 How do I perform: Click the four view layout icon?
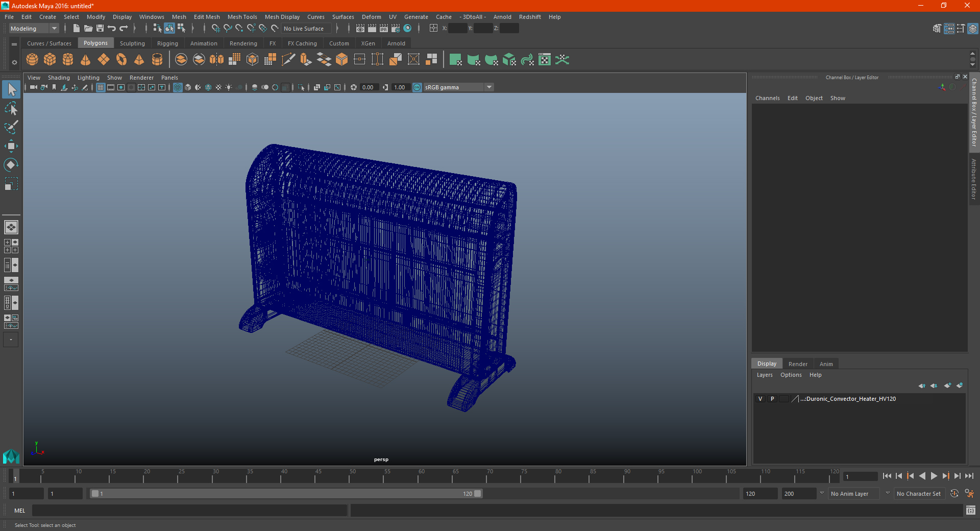[11, 246]
